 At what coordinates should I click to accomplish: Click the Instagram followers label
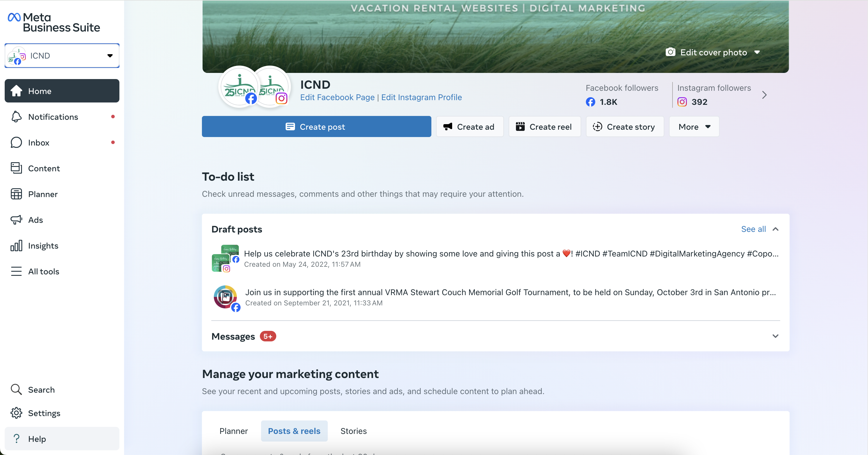point(714,88)
